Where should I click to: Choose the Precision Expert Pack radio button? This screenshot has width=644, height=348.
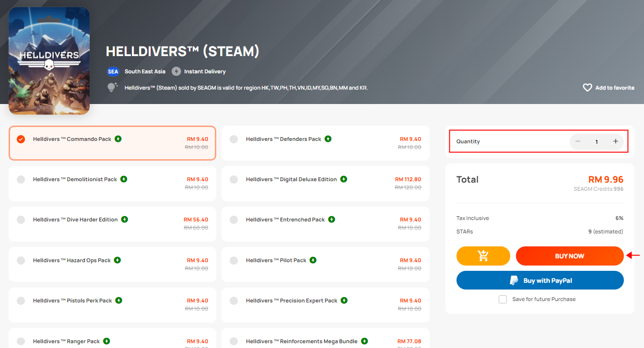pos(234,301)
